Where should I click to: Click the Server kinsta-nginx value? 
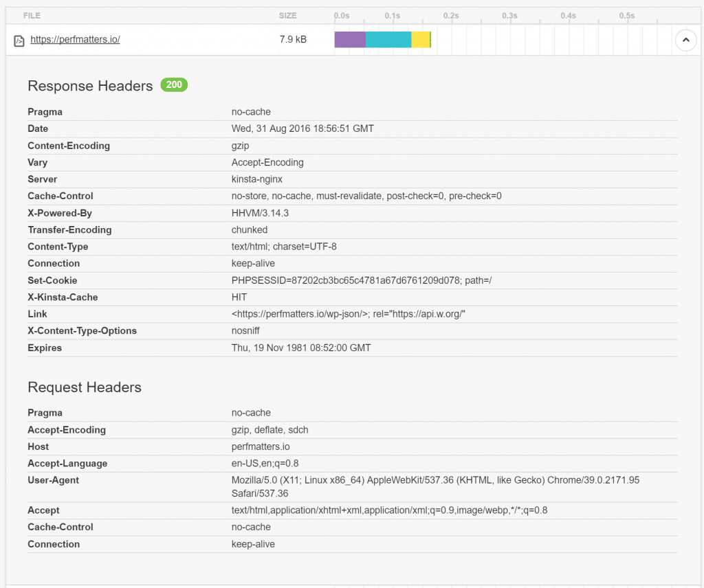coord(257,179)
